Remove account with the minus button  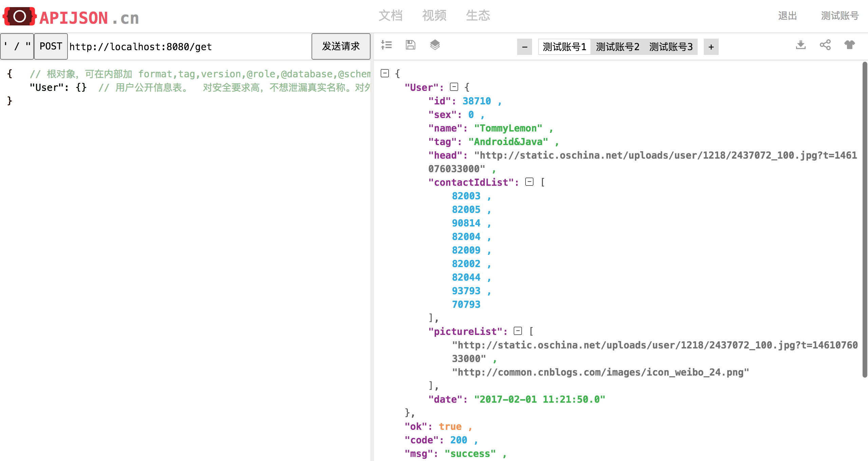(525, 47)
